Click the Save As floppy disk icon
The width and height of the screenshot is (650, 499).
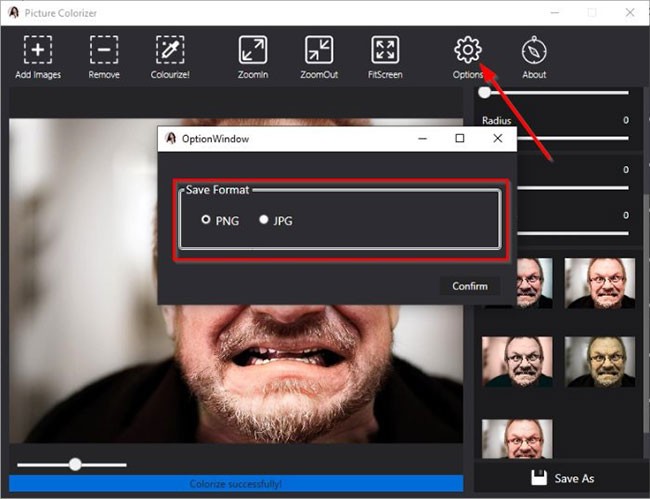(x=538, y=478)
